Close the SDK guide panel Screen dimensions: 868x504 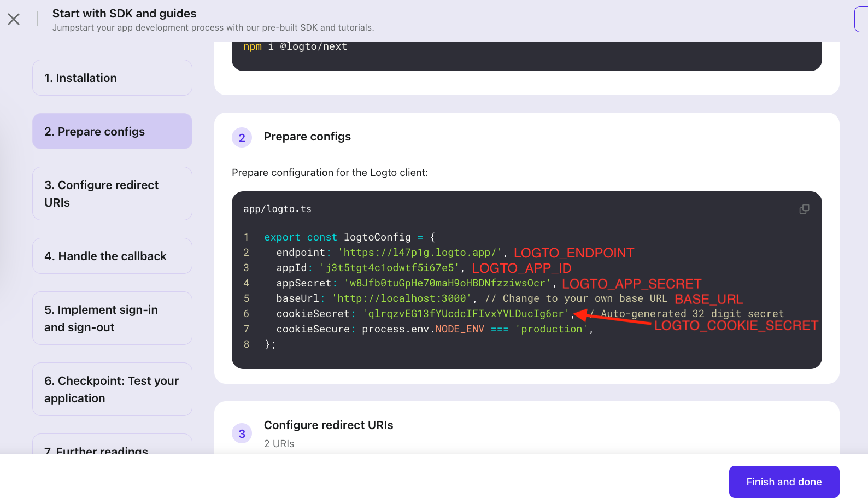pos(14,19)
